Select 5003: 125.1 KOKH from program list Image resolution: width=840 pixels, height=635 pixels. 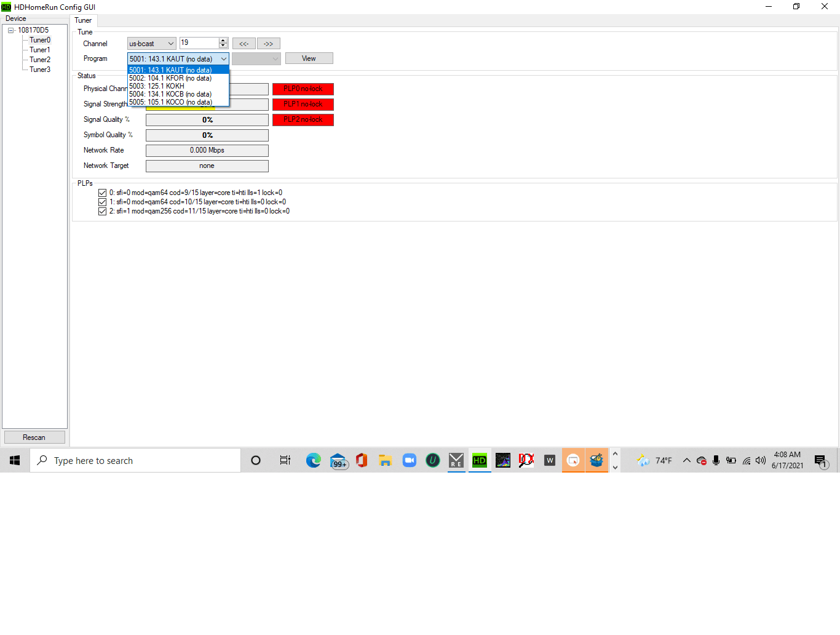point(157,86)
